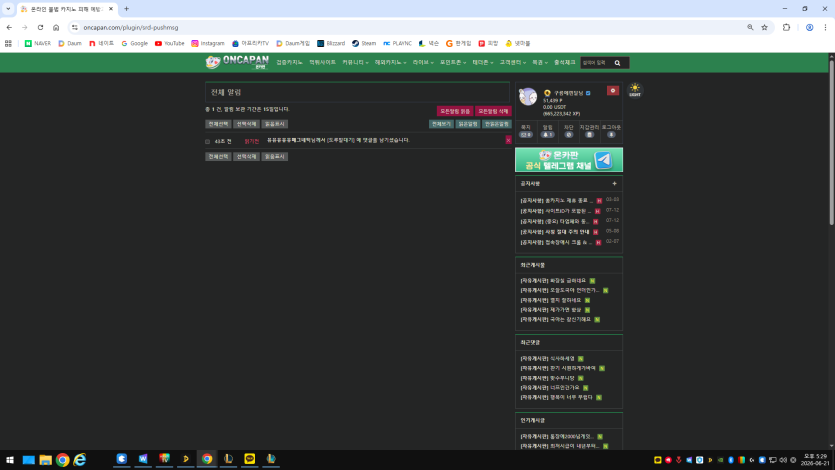Open Chrome extensions puzzle icon
Image resolution: width=835 pixels, height=470 pixels.
(x=786, y=27)
